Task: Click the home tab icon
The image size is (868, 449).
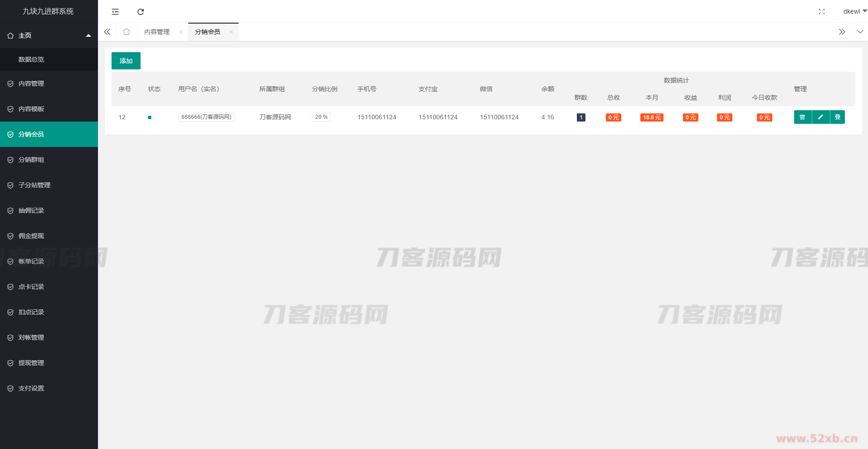Action: [127, 32]
